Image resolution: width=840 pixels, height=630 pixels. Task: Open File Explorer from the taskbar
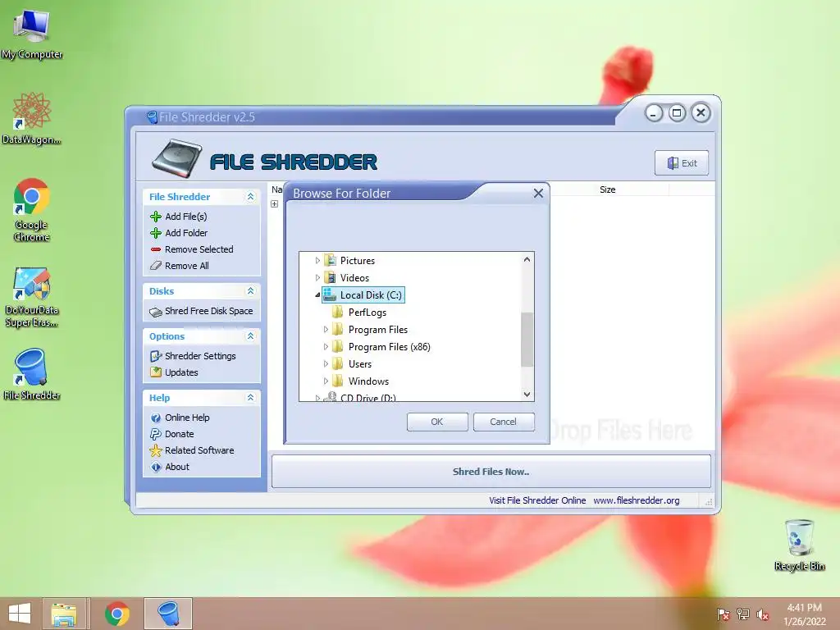pos(64,614)
